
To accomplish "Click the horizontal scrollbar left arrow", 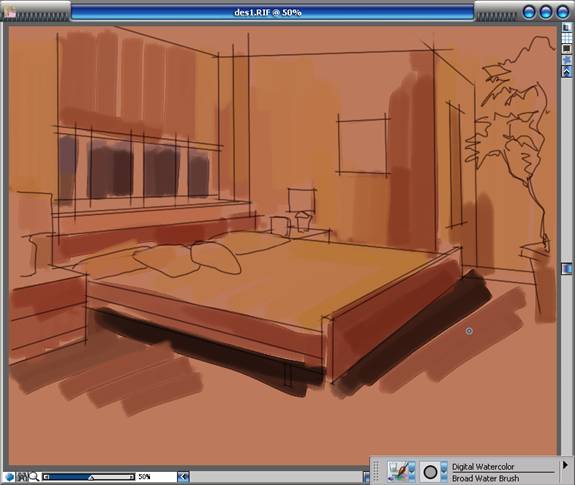I will pos(183,477).
